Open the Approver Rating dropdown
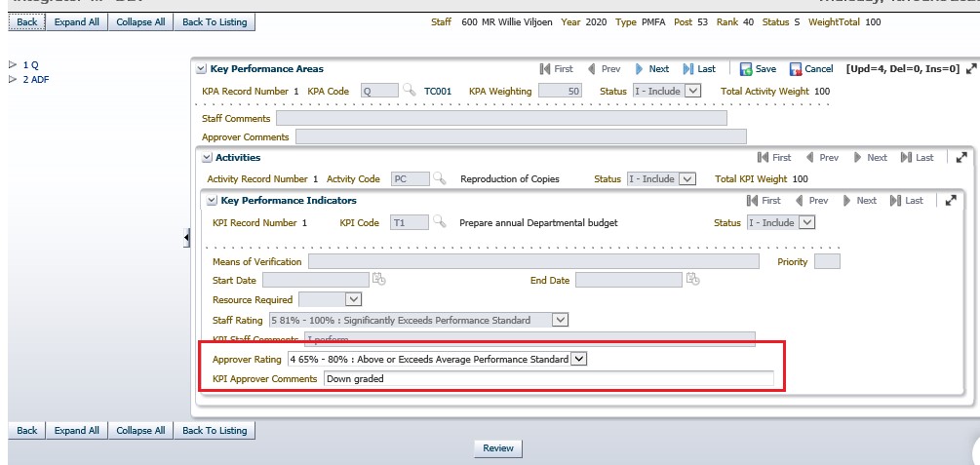980x465 pixels. [578, 359]
